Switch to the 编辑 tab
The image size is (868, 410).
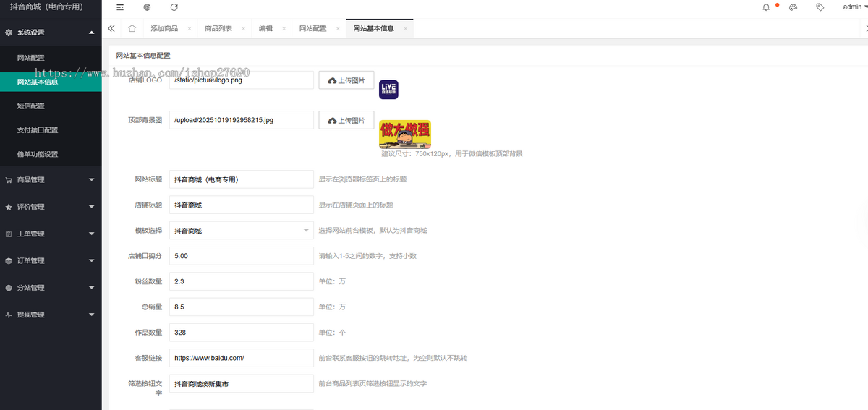265,29
